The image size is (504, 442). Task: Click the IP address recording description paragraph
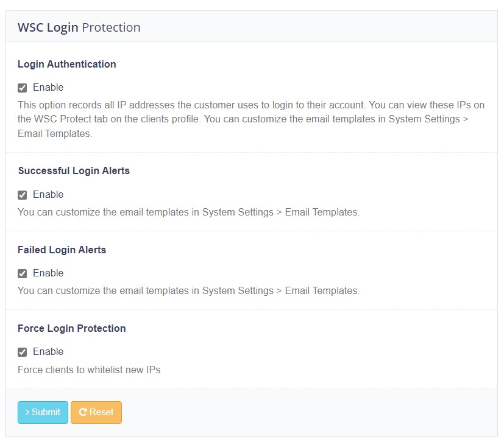pyautogui.click(x=243, y=119)
